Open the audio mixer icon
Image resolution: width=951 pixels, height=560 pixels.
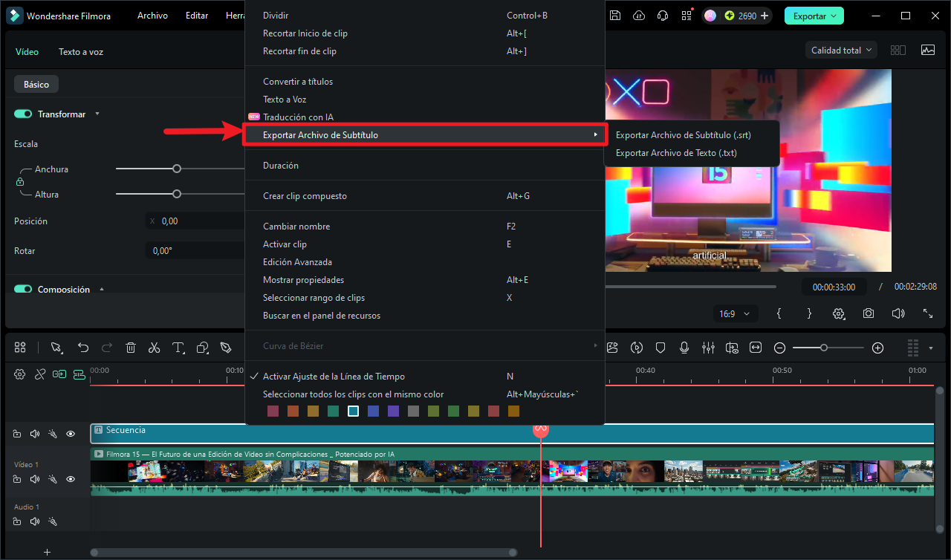point(708,348)
